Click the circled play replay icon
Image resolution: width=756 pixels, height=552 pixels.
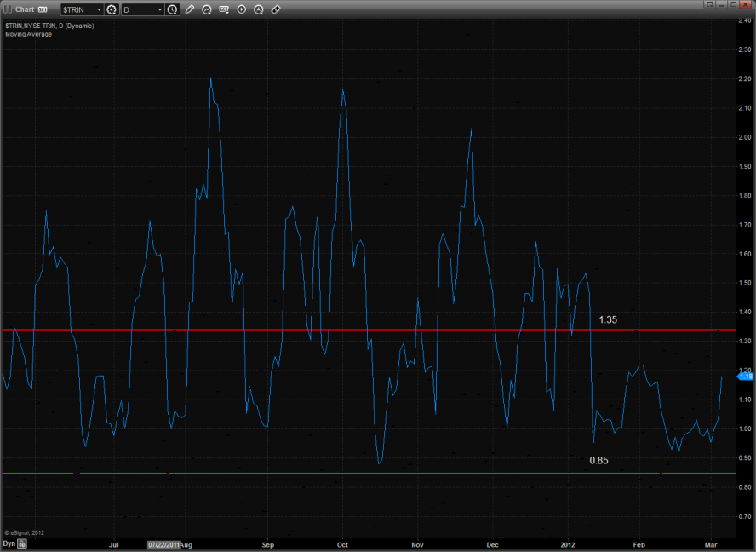tap(241, 9)
